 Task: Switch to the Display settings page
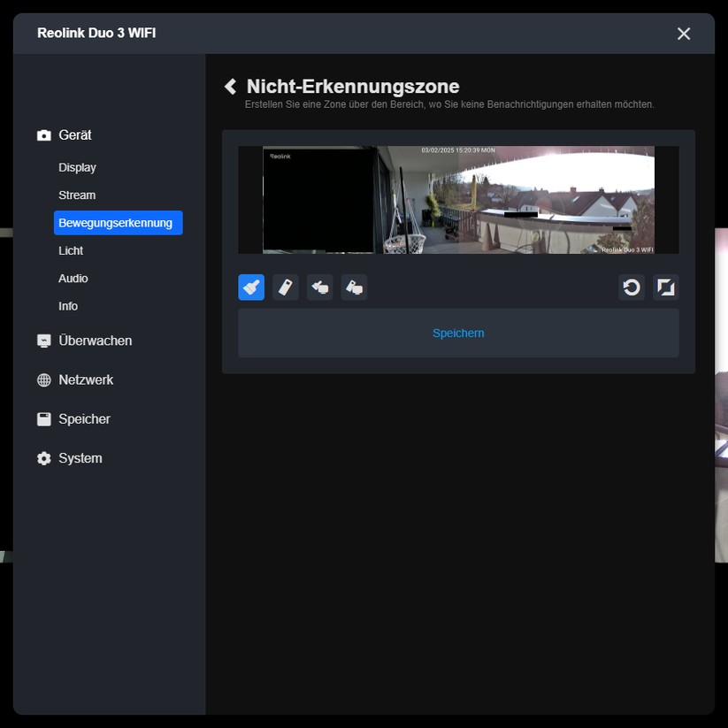point(77,166)
